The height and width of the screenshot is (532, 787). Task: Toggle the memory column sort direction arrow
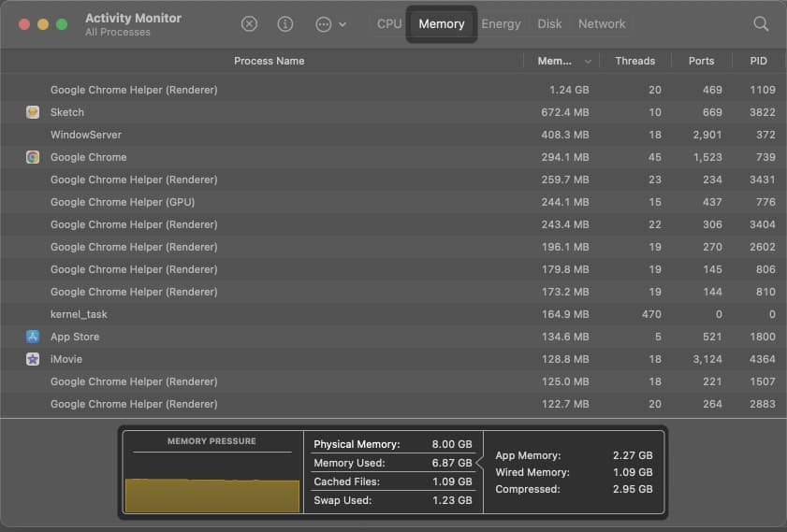pyautogui.click(x=588, y=61)
